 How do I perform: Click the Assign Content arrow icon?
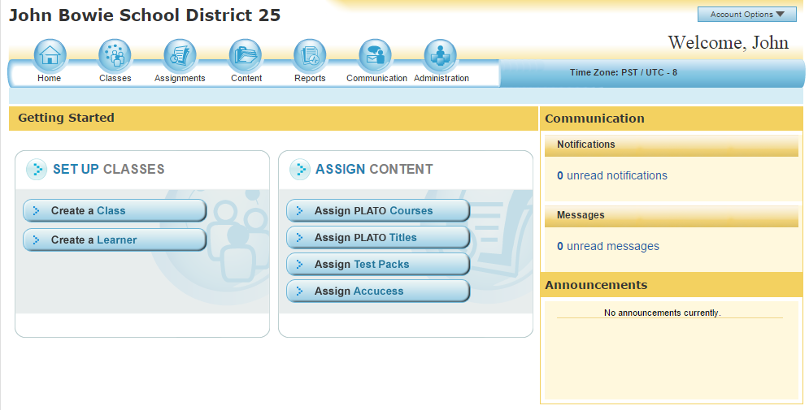[300, 169]
